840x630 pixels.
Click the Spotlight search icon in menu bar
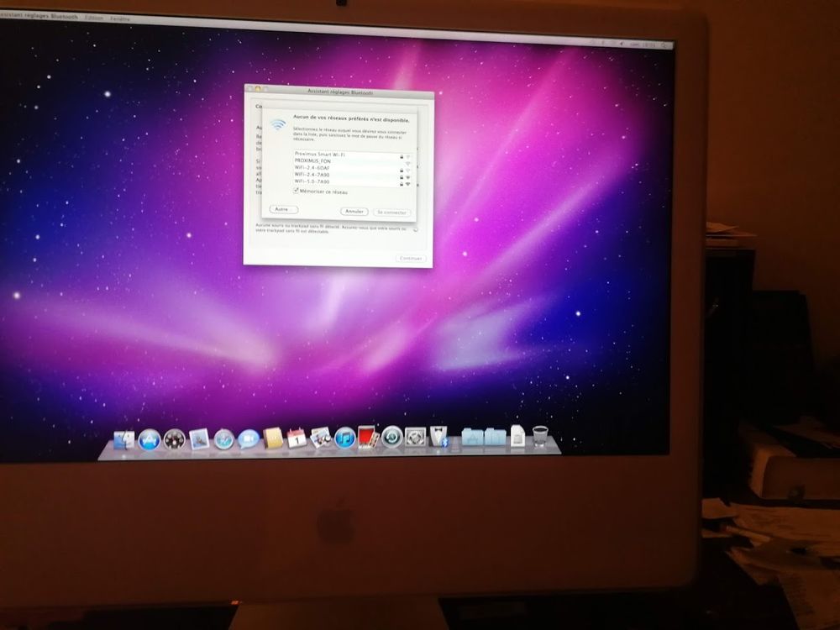664,46
